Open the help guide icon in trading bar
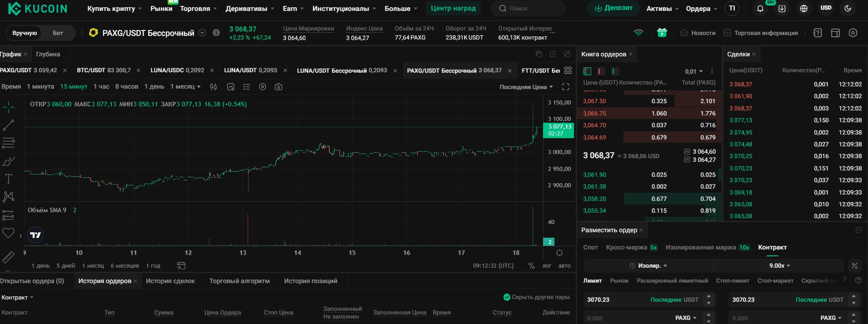This screenshot has height=324, width=868. (x=817, y=33)
